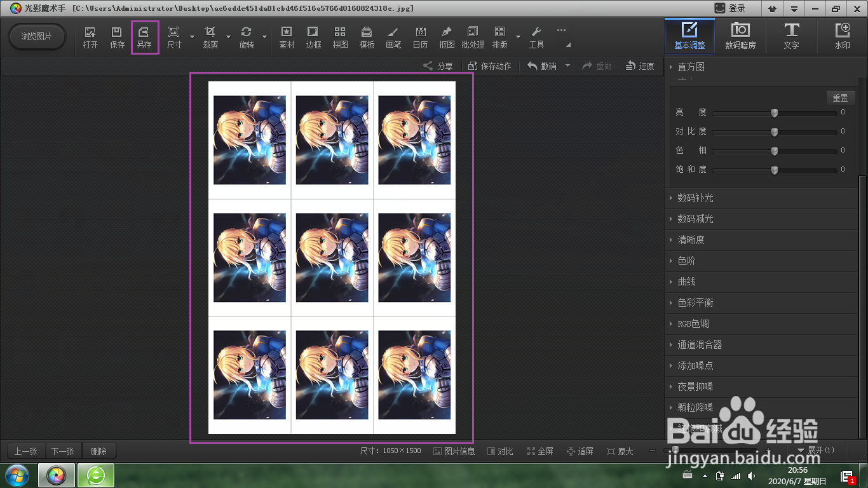Open the 尺寸 dropdown arrow
868x488 pixels.
(x=192, y=37)
